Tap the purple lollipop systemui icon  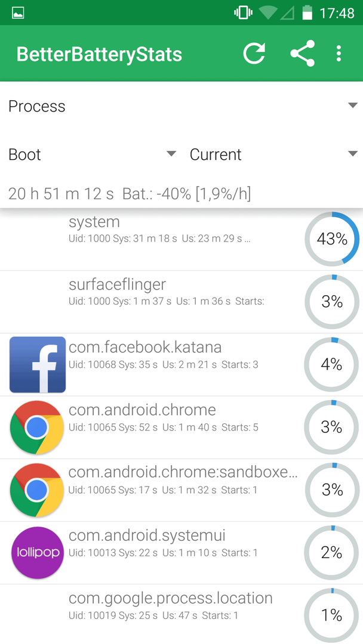pos(38,553)
